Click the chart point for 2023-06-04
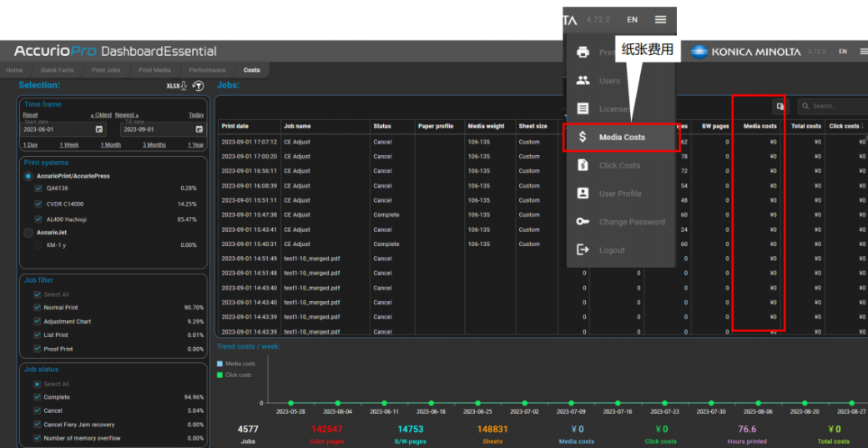 pyautogui.click(x=338, y=403)
